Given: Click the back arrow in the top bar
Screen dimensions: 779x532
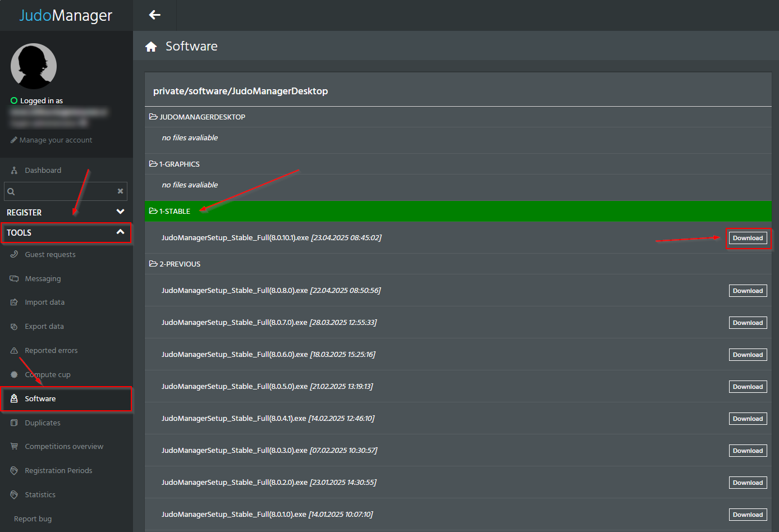Looking at the screenshot, I should click(x=155, y=15).
